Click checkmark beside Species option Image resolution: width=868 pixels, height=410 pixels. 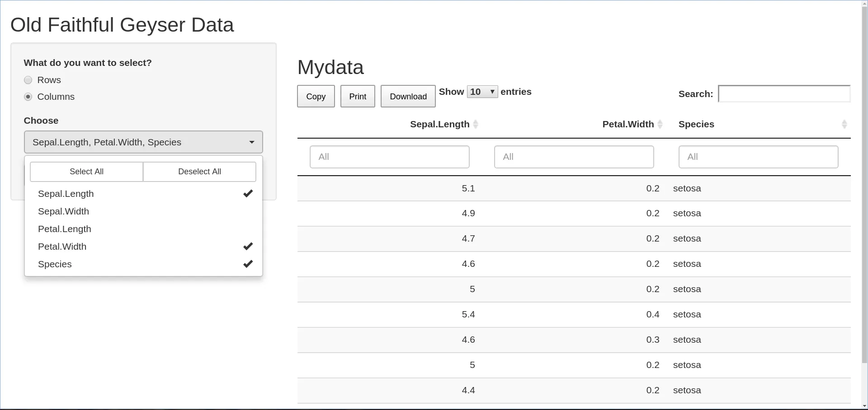point(248,264)
